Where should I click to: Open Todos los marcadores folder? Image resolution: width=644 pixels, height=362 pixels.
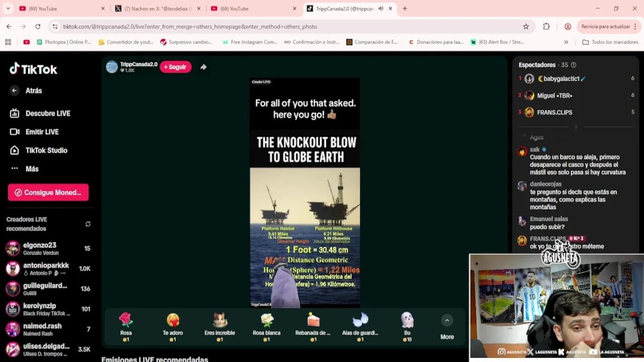[x=610, y=42]
